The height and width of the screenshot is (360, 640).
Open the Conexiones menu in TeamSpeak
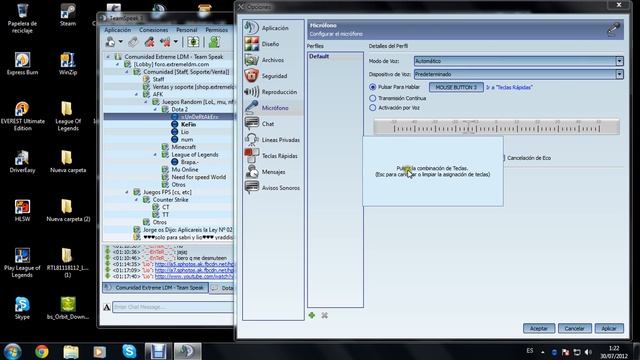[x=153, y=30]
